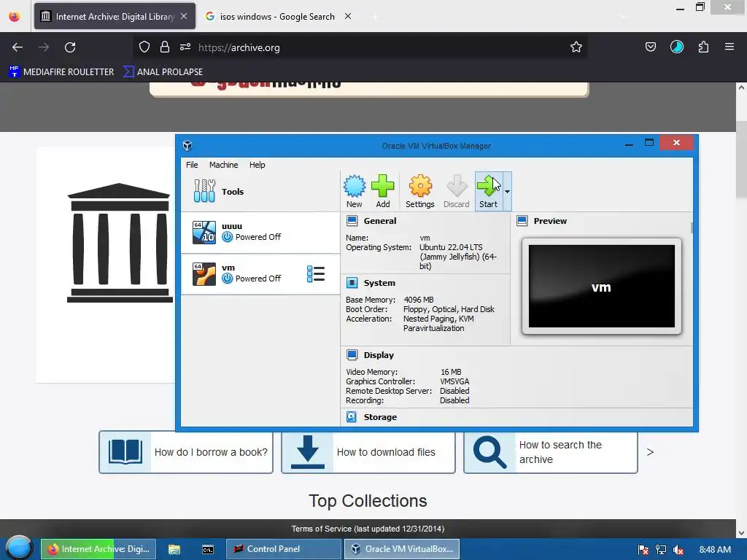The image size is (747, 560).
Task: Open MEDIAFIRE ROULETTER bookmark
Action: 61,72
